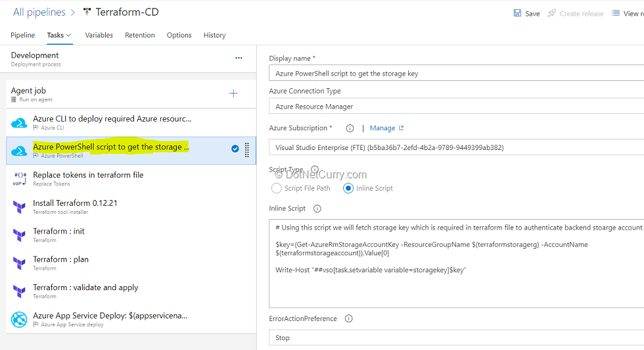Click the Display name input field
This screenshot has height=350, width=644.
click(x=456, y=73)
